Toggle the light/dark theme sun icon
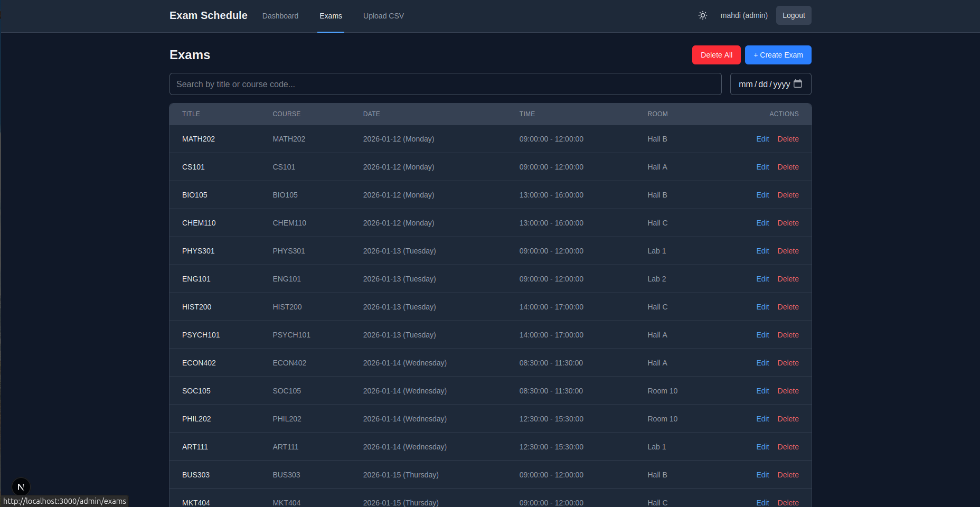Image resolution: width=980 pixels, height=507 pixels. coord(702,15)
